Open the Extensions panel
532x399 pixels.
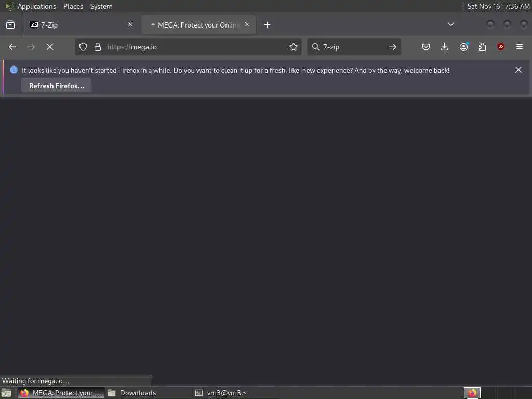[x=482, y=47]
